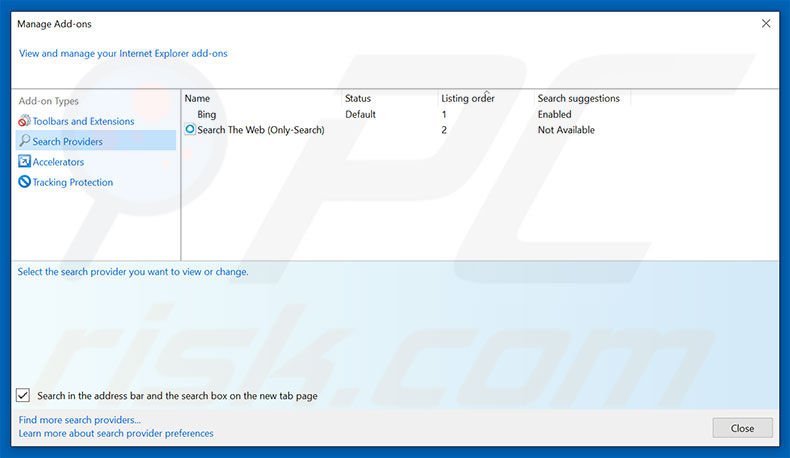
Task: Click the Default status of Bing
Action: point(360,114)
